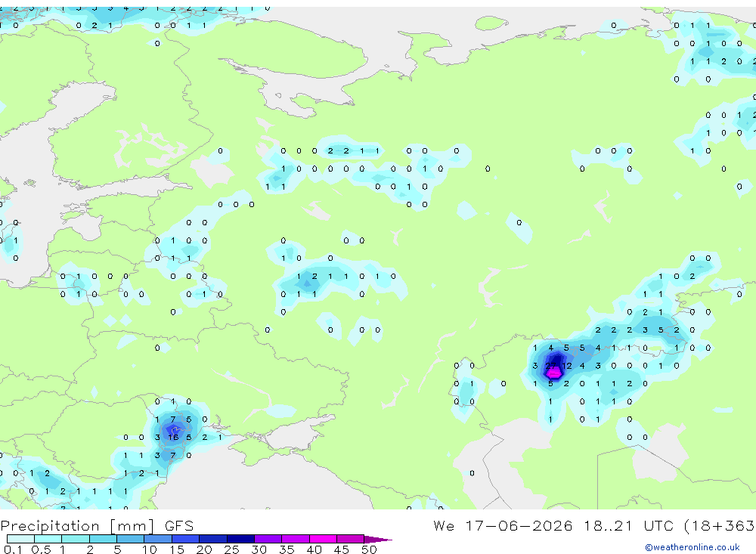
Task: Click the 35–40 mm legend color swatch
Action: tap(296, 539)
